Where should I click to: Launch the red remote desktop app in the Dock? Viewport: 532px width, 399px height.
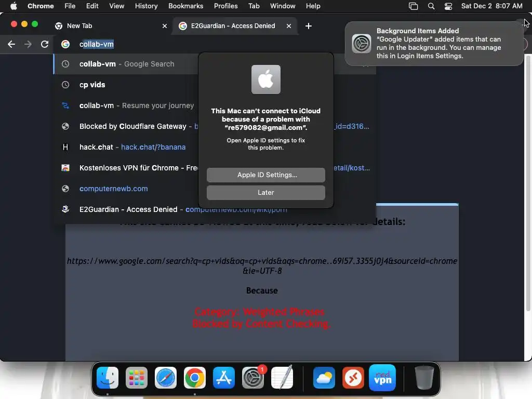coord(353,378)
